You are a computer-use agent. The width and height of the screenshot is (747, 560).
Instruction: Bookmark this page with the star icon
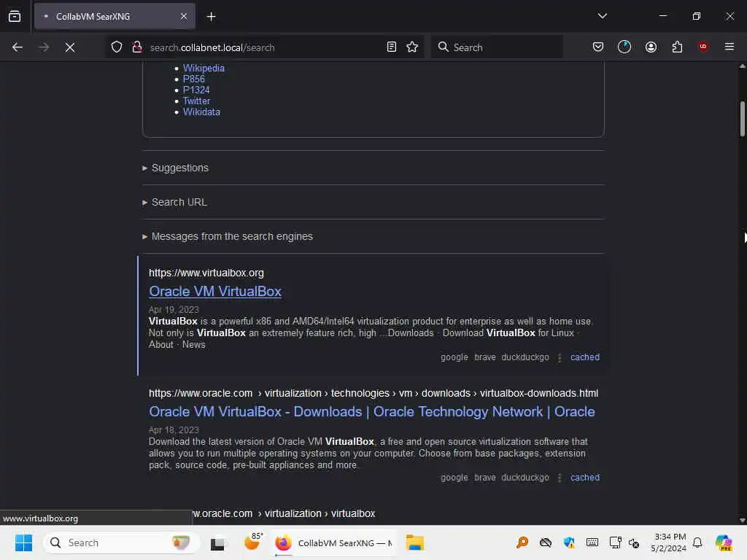[412, 47]
